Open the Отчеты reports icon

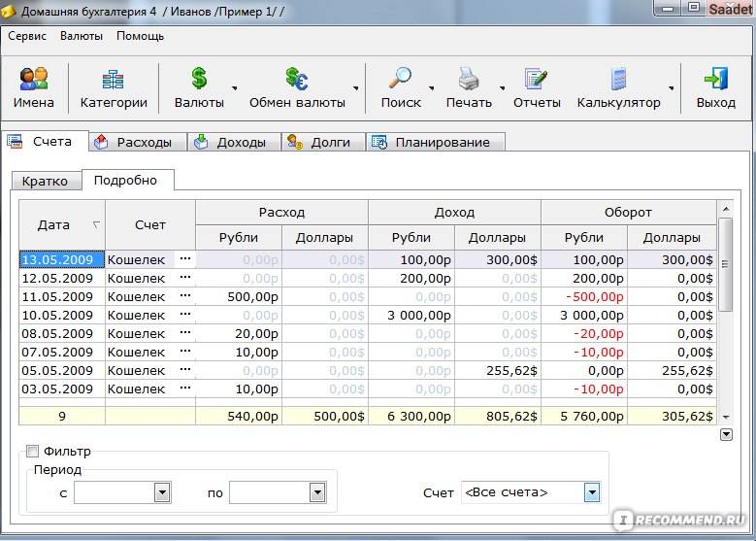537,87
